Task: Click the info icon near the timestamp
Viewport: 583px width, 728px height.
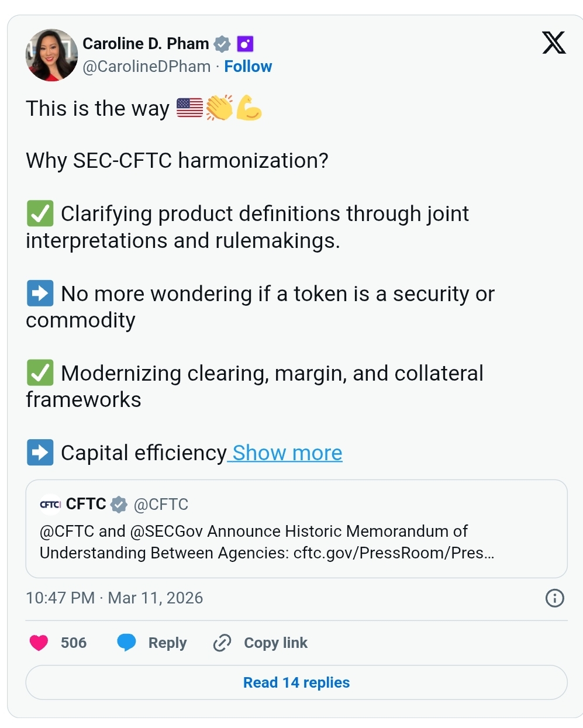Action: (x=554, y=598)
